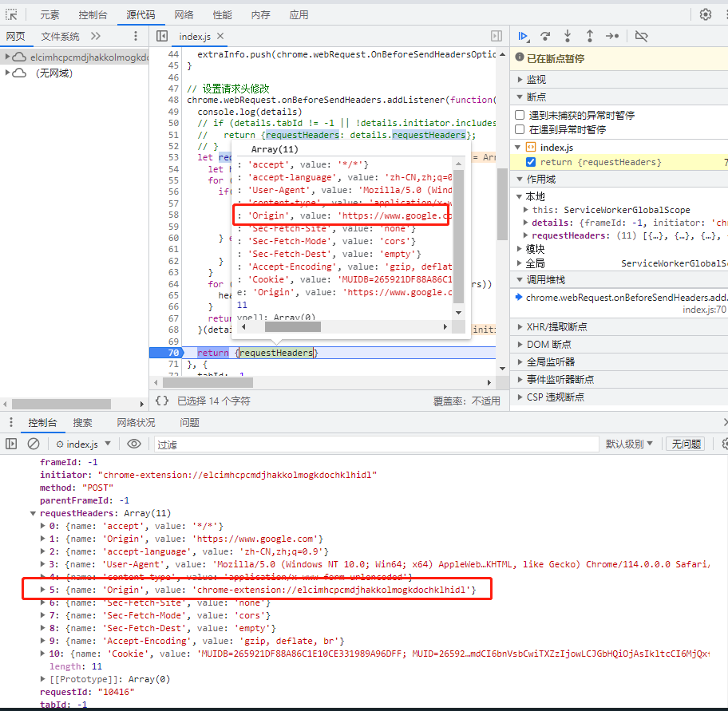Image resolution: width=728 pixels, height=711 pixels.
Task: Open the 网络状况 drawer tab
Action: click(x=137, y=422)
